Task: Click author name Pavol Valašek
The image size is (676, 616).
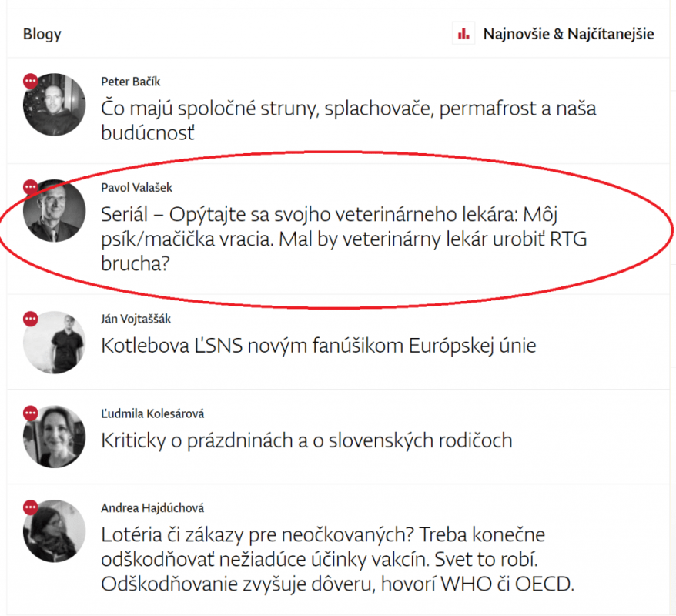Action: pyautogui.click(x=137, y=188)
